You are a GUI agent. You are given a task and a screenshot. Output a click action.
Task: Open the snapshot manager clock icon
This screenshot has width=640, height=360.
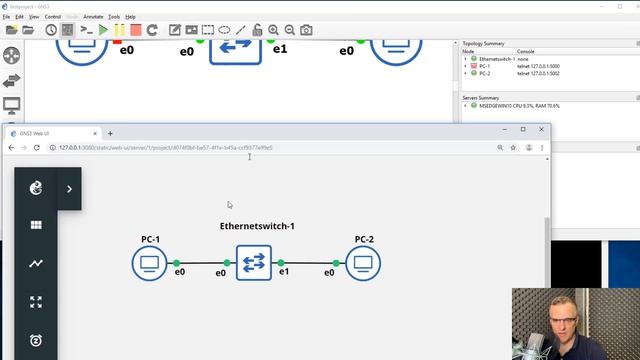51,30
